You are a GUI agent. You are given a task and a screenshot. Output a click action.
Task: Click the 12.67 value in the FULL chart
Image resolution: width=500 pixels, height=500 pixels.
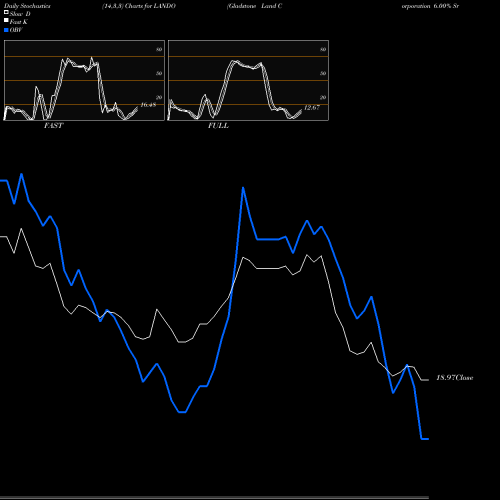[x=312, y=107]
